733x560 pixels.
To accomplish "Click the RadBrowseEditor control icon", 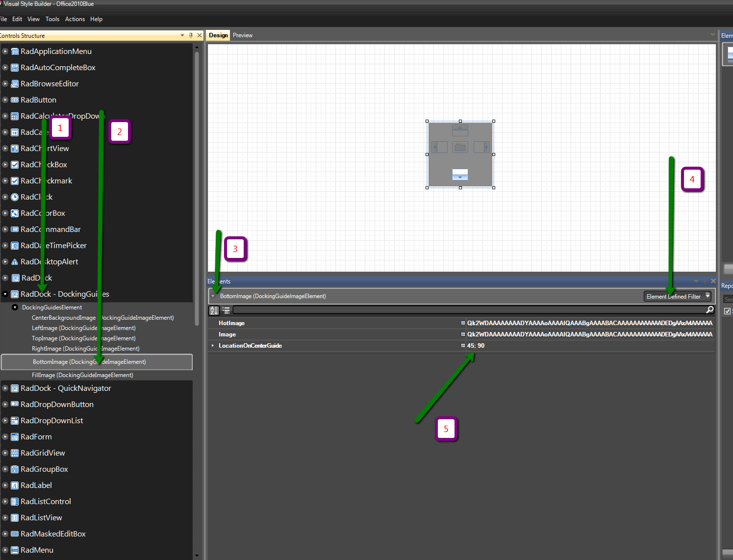I will pyautogui.click(x=15, y=84).
